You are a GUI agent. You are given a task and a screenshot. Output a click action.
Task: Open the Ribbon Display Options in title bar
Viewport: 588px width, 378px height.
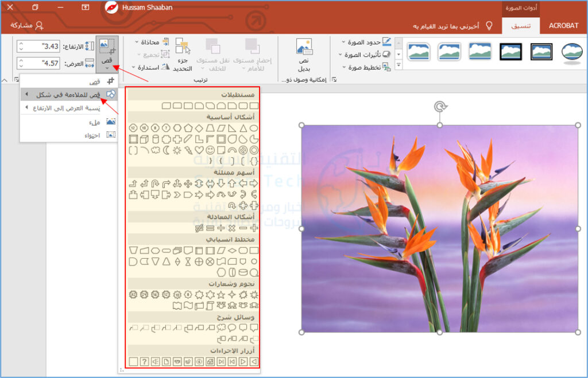pyautogui.click(x=86, y=7)
